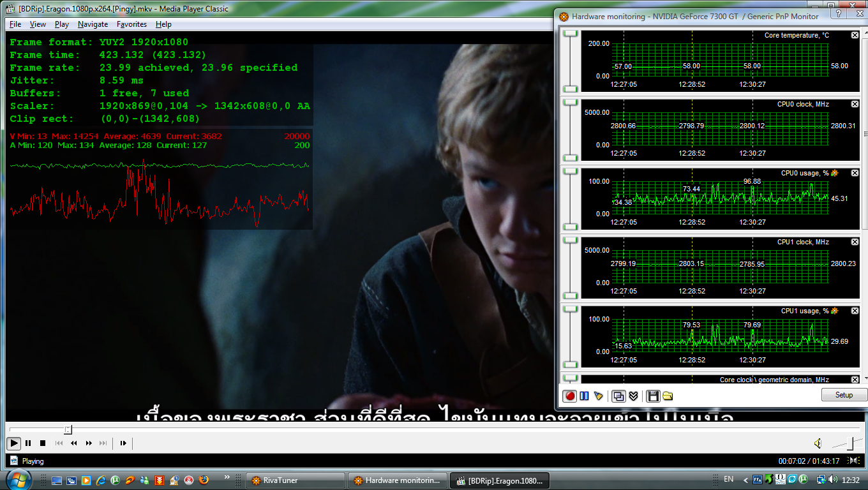This screenshot has width=868, height=490.
Task: Expand the Quick Launch overflow chevron
Action: (x=227, y=477)
